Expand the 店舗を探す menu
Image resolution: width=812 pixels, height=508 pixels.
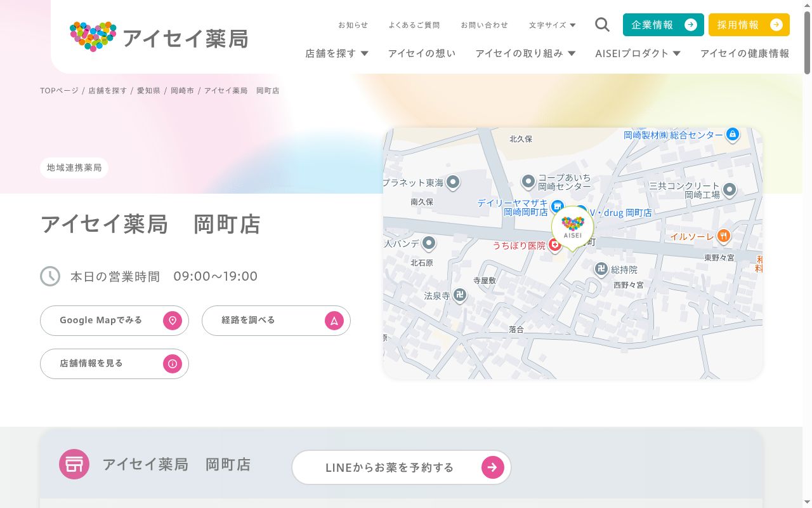(337, 53)
